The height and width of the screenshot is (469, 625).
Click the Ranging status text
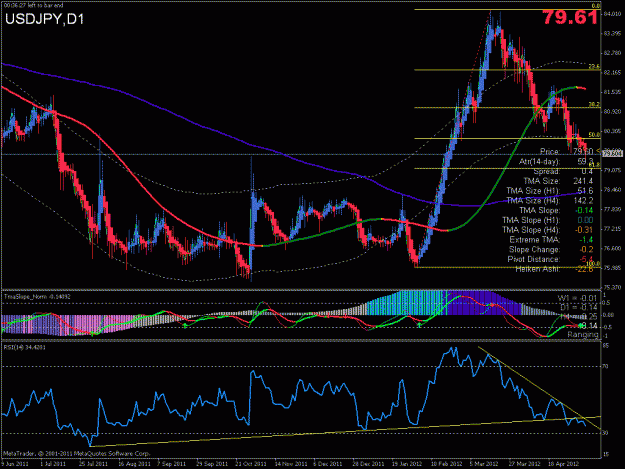click(x=583, y=335)
